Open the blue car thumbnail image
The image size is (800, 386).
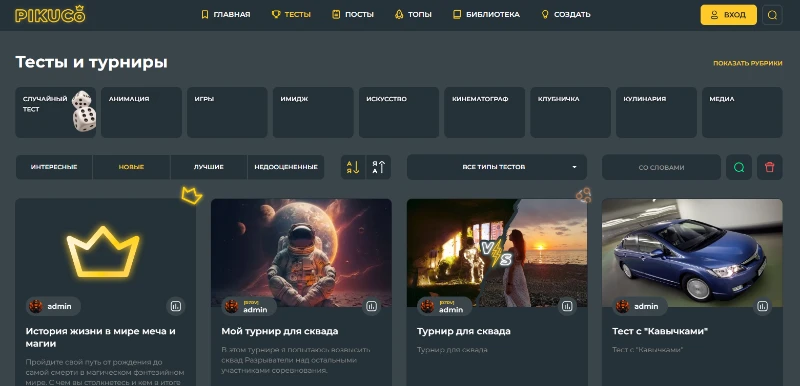point(692,252)
